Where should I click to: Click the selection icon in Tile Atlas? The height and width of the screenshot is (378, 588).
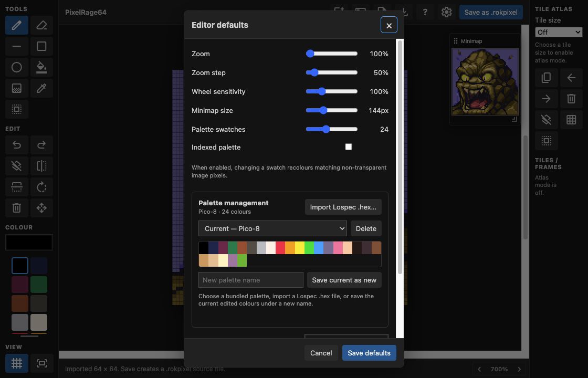(546, 141)
